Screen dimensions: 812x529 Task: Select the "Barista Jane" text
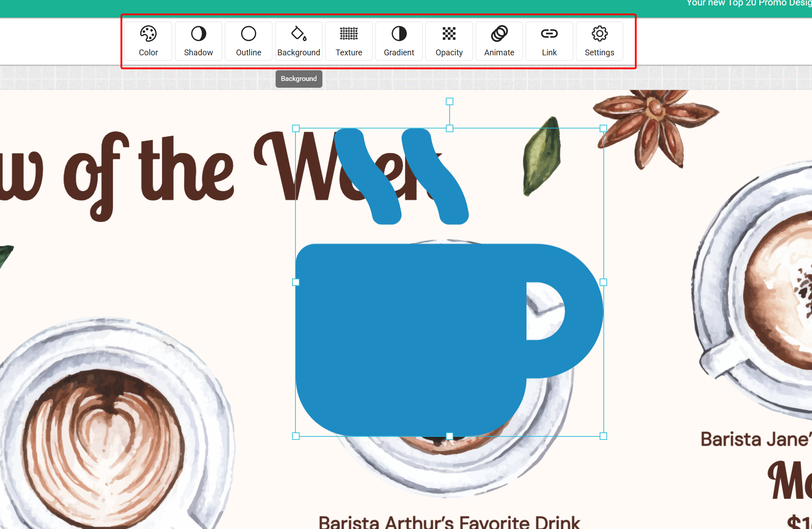(x=755, y=439)
